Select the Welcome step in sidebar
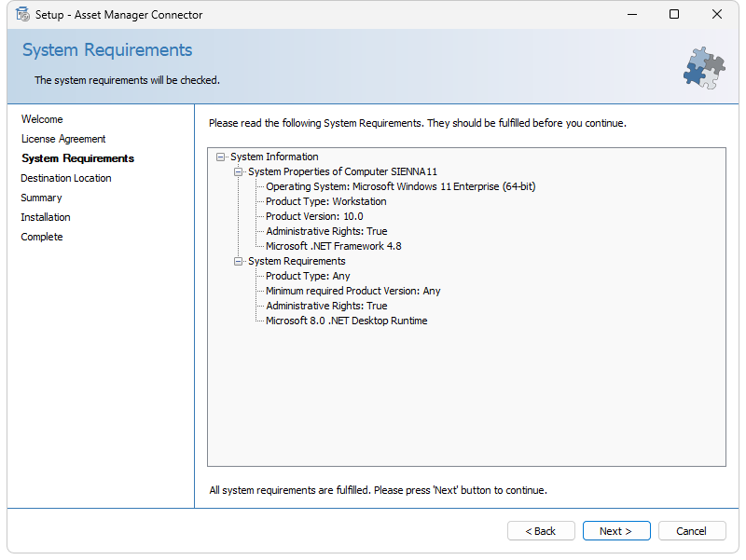Image resolution: width=746 pixels, height=560 pixels. tap(42, 119)
